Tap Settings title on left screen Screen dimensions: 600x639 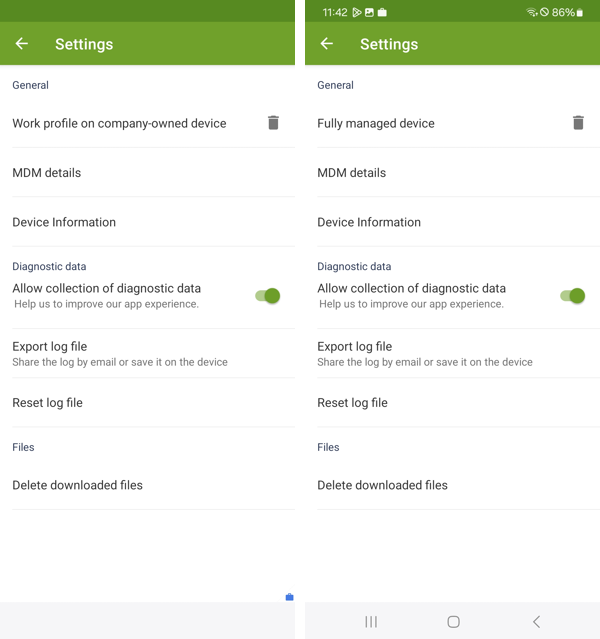[x=84, y=44]
